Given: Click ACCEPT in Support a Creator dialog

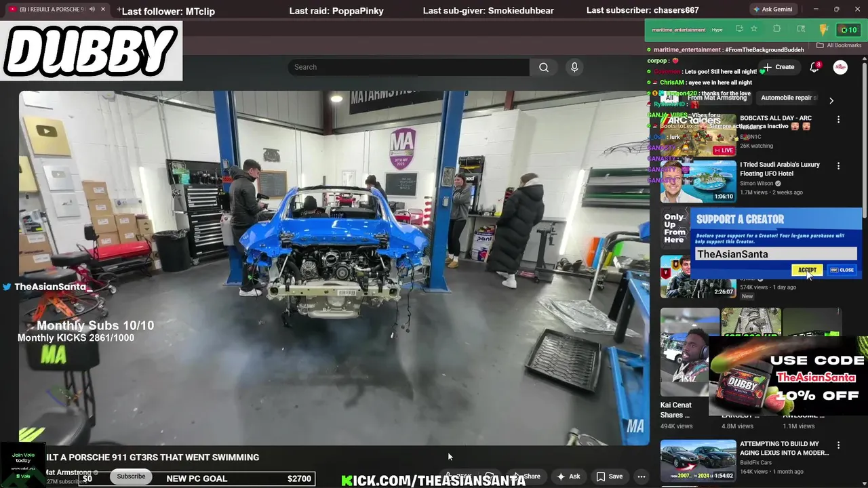Looking at the screenshot, I should tap(807, 270).
